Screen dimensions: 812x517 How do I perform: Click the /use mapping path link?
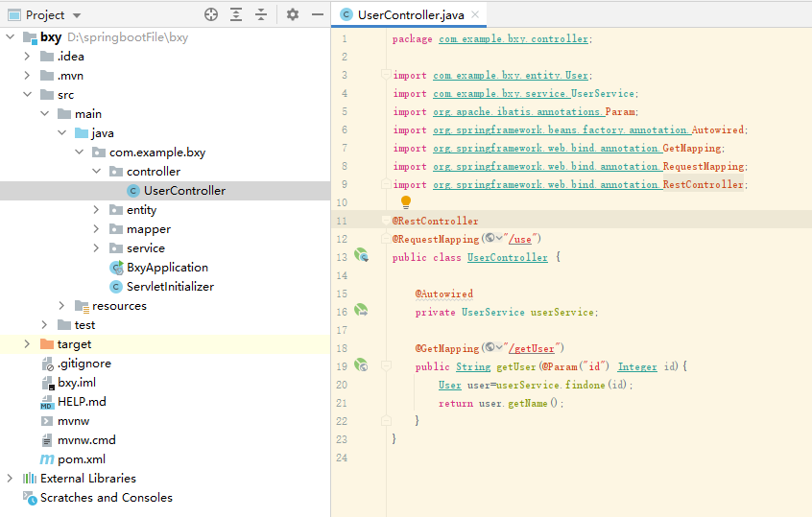(x=520, y=239)
